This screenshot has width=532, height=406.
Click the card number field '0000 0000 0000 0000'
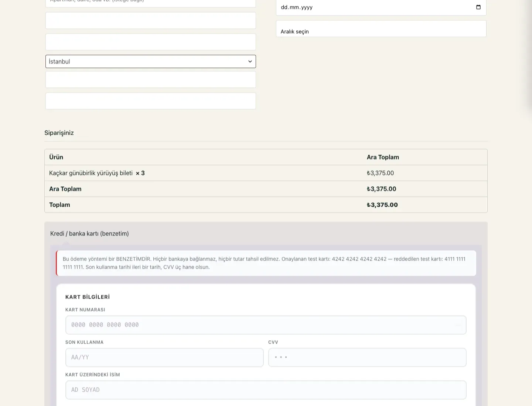(266, 325)
